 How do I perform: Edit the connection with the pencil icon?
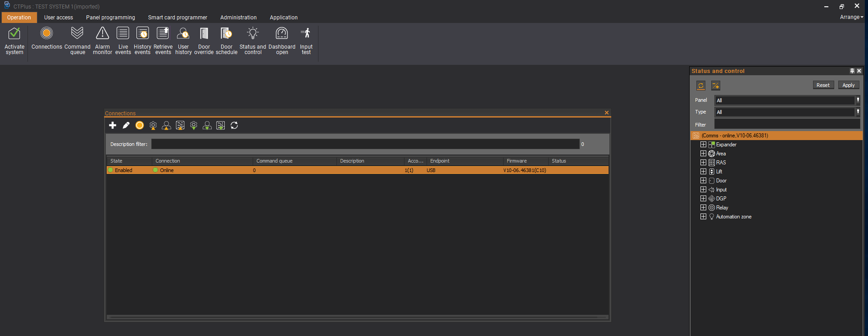pyautogui.click(x=126, y=125)
